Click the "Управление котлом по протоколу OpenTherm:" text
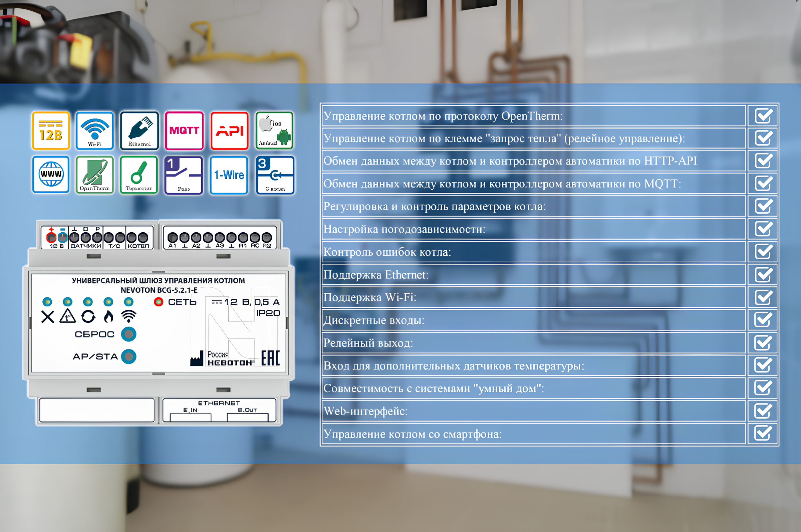The image size is (801, 532). (x=443, y=116)
